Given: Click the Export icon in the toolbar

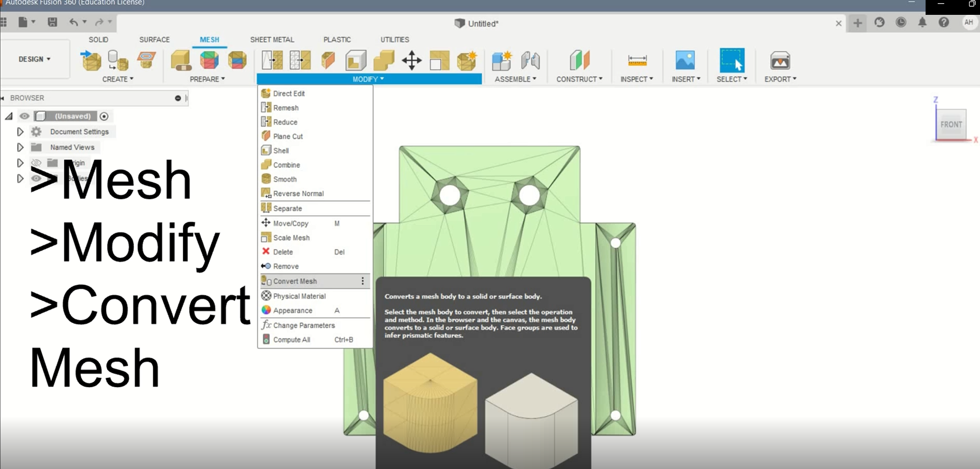Looking at the screenshot, I should click(780, 60).
